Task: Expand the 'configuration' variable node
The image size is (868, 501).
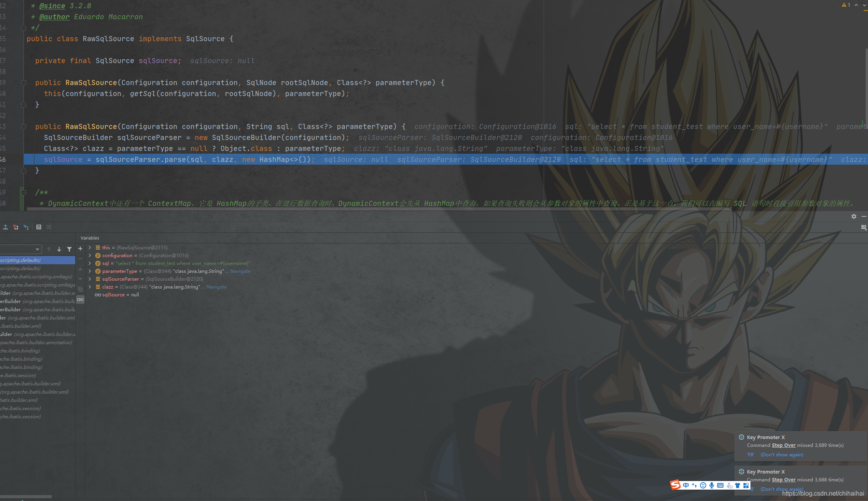Action: click(90, 256)
